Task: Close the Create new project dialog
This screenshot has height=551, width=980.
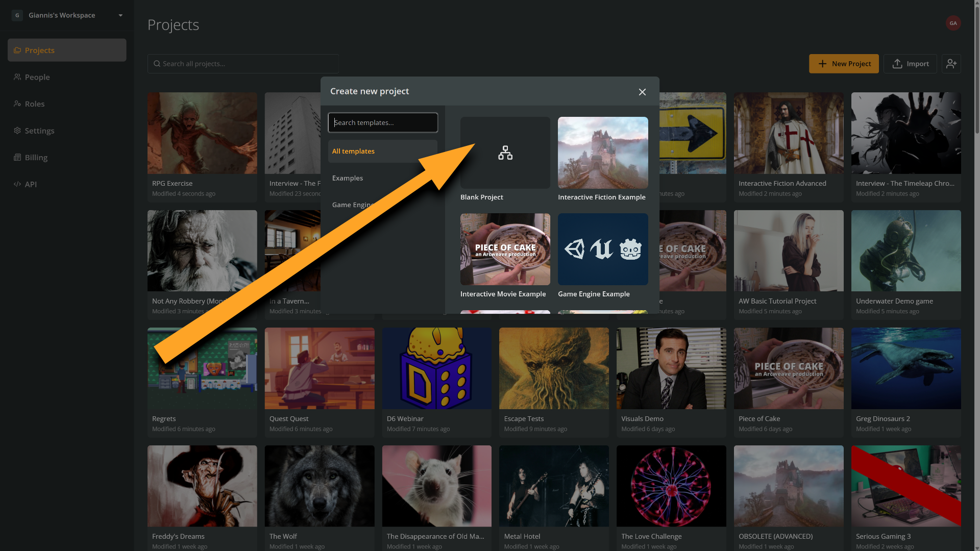Action: [642, 92]
